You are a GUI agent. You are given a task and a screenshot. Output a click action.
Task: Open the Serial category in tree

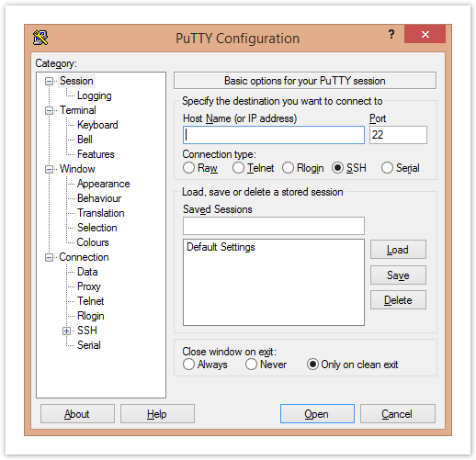[x=89, y=345]
